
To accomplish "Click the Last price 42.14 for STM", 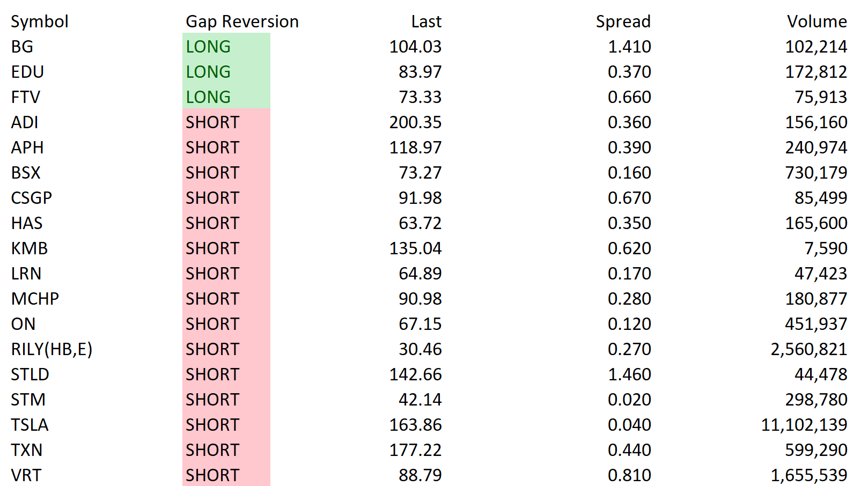I will pyautogui.click(x=420, y=400).
